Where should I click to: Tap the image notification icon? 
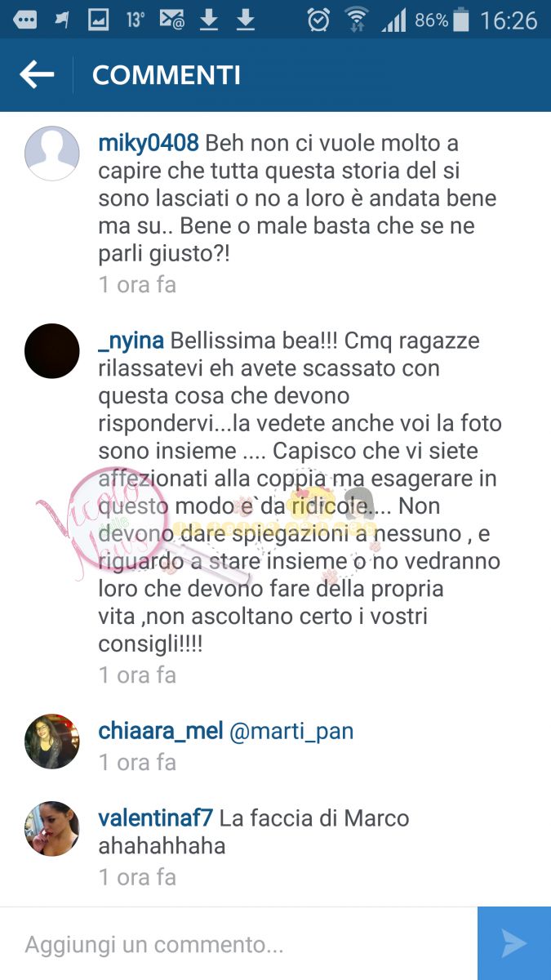point(99,20)
